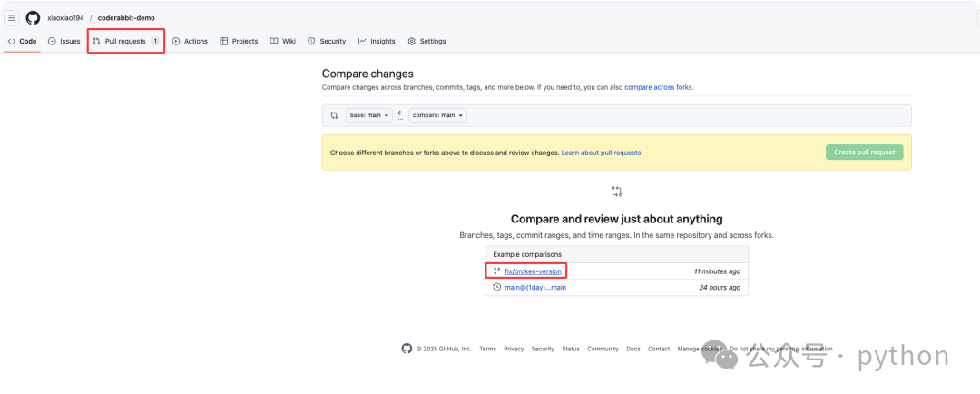Expand the base: main branch dropdown

tap(369, 115)
